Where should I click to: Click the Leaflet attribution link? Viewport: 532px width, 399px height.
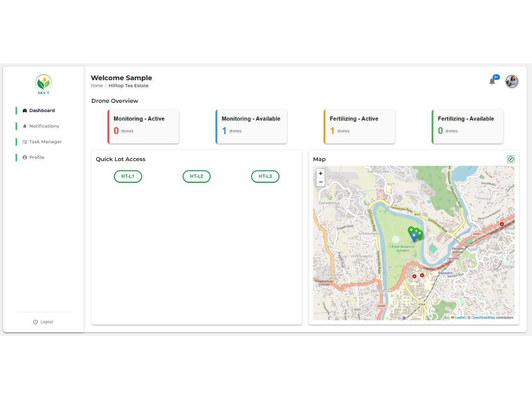(x=460, y=318)
